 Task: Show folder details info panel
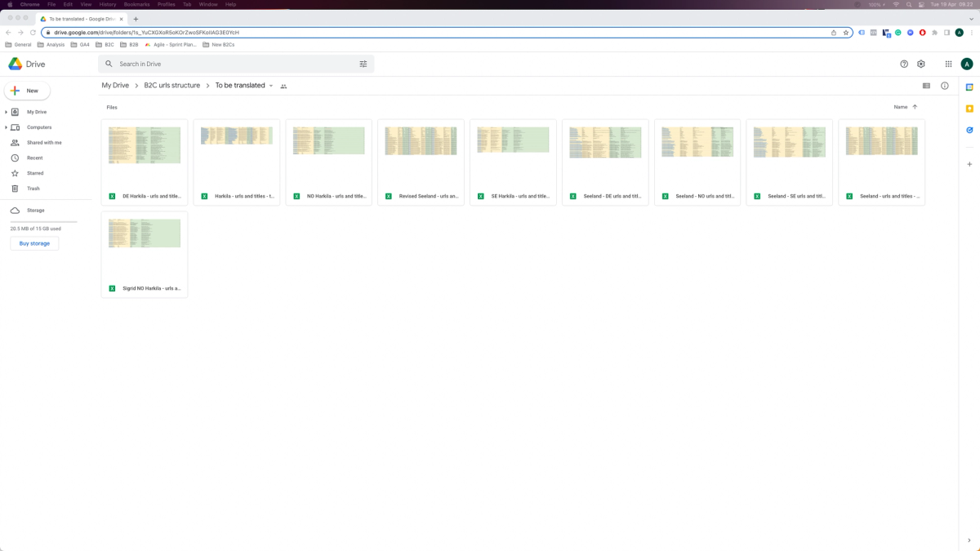[945, 86]
